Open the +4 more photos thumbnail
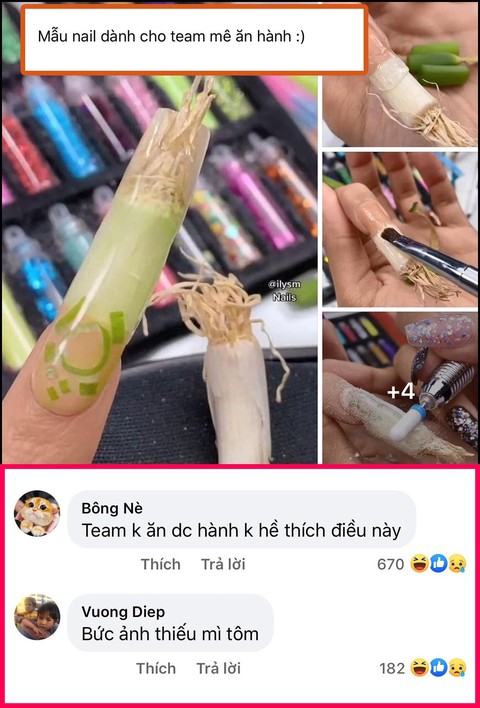The height and width of the screenshot is (708, 480). tap(400, 387)
